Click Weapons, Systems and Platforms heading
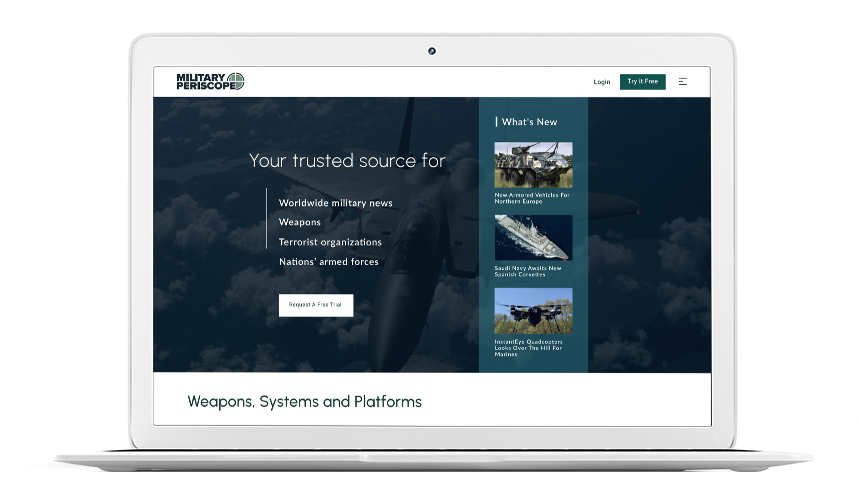This screenshot has width=860, height=500. (304, 402)
